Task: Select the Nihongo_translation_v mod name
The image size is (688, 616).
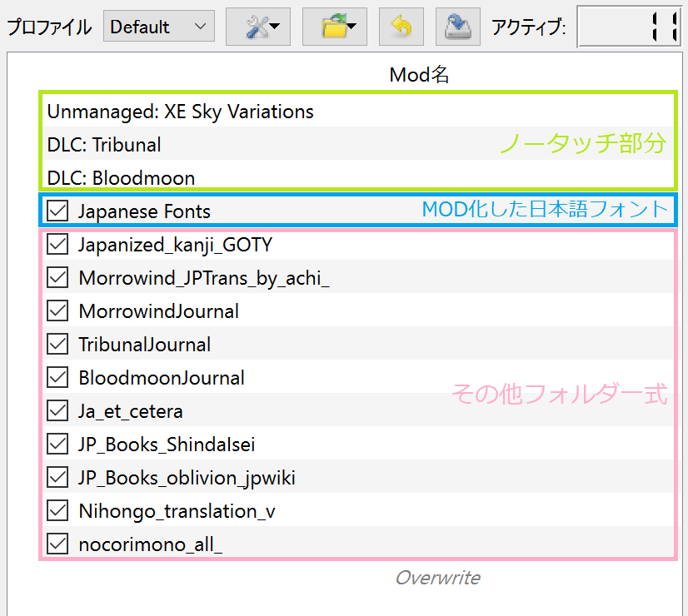Action: (177, 511)
